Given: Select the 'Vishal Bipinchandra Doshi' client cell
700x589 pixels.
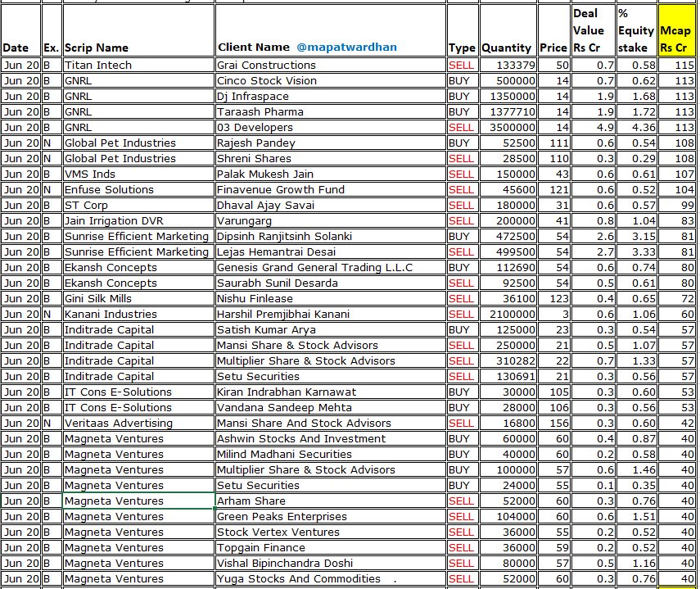Looking at the screenshot, I should click(331, 564).
